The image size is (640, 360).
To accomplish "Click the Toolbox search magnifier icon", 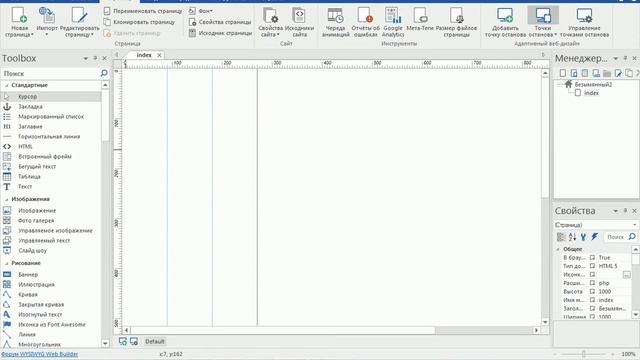I will coord(104,73).
